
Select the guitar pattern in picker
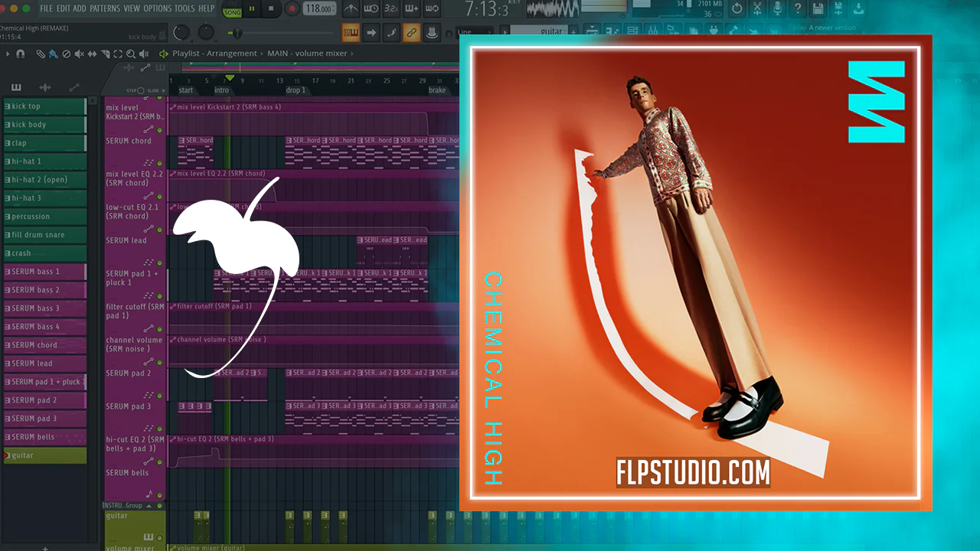click(x=45, y=455)
